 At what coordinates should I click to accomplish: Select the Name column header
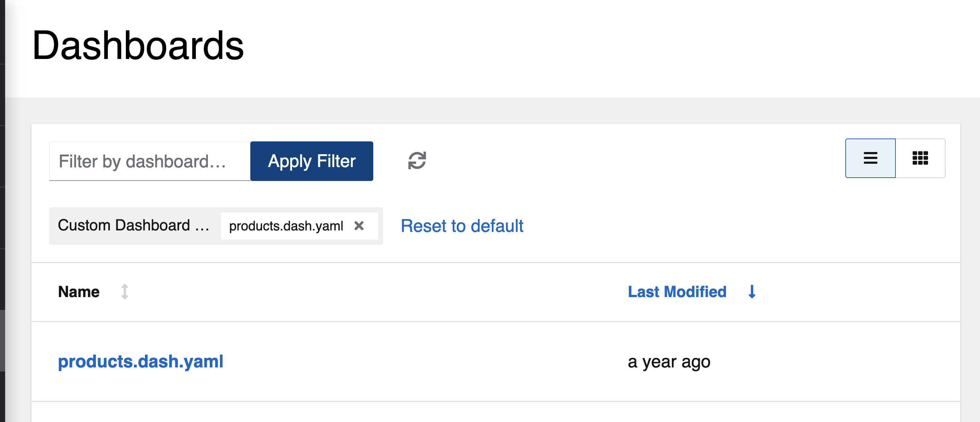pos(79,292)
